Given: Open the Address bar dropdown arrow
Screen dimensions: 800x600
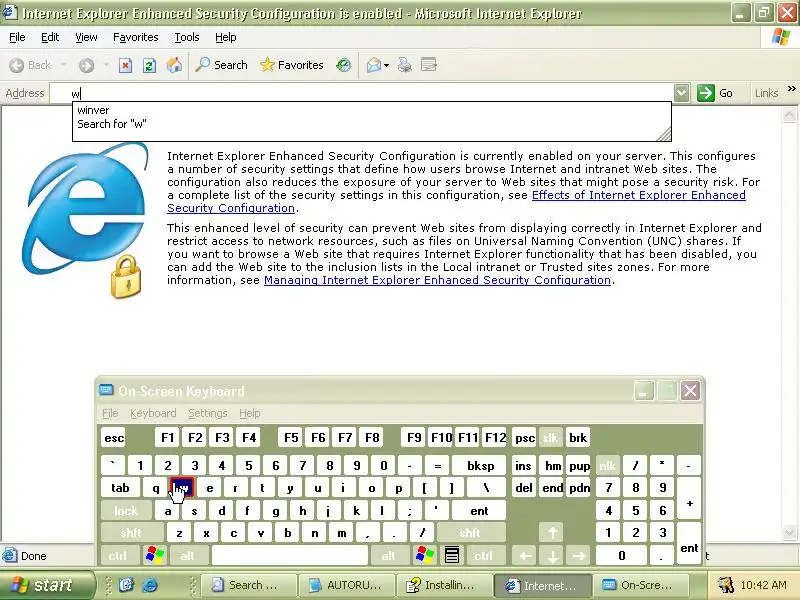Looking at the screenshot, I should tap(681, 93).
